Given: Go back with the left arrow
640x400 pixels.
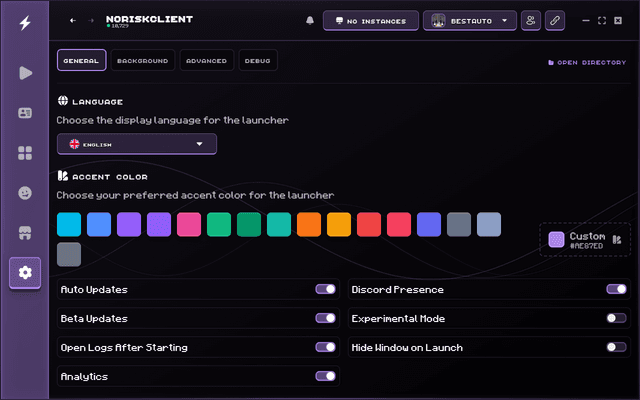Looking at the screenshot, I should click(x=73, y=20).
